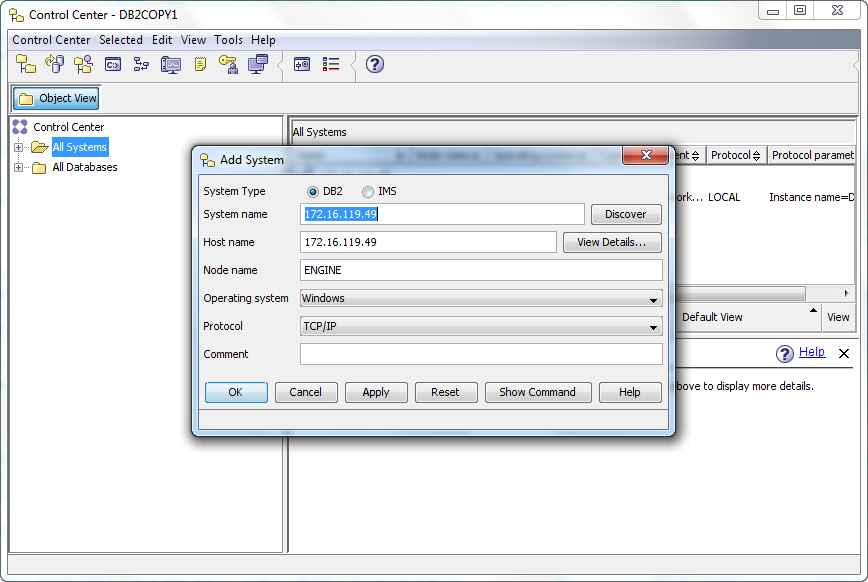Click the Discover button
This screenshot has height=582, width=868.
(626, 214)
